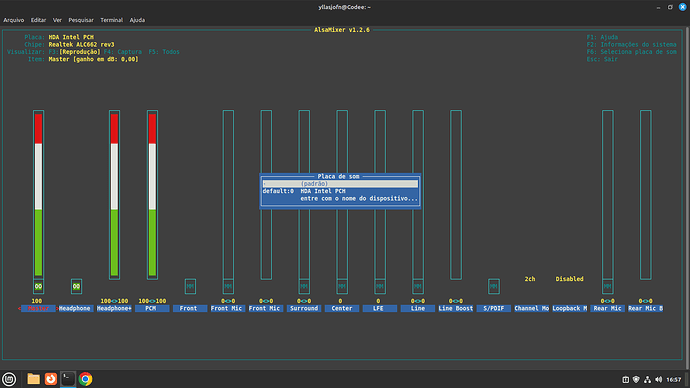The image size is (690, 388).
Task: Adjust the Headphone+ volume bar
Action: click(114, 194)
